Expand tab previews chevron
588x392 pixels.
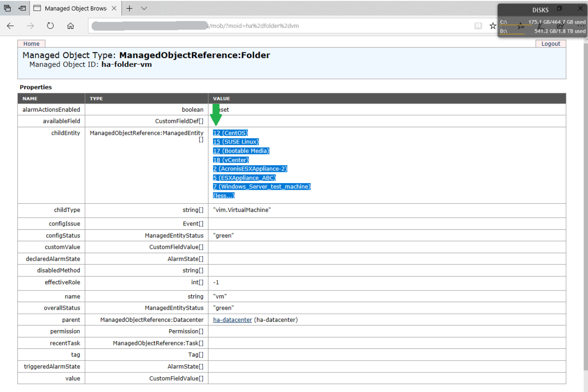pos(144,8)
